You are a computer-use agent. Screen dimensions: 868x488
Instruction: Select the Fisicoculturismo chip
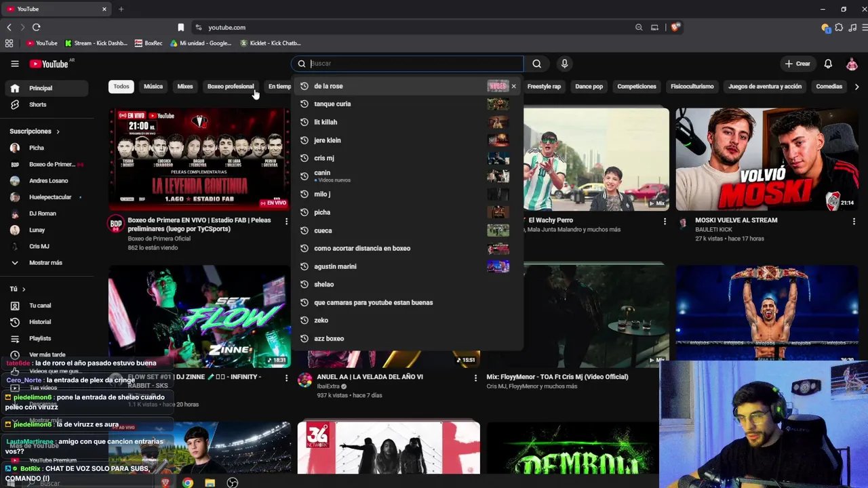coord(692,87)
